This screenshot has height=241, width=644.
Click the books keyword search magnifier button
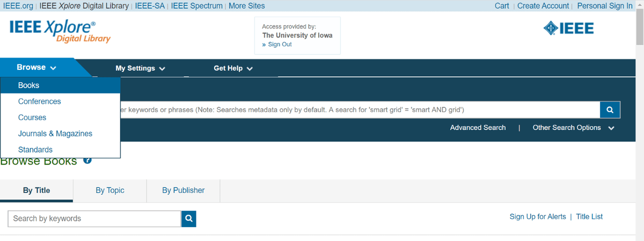(x=188, y=218)
